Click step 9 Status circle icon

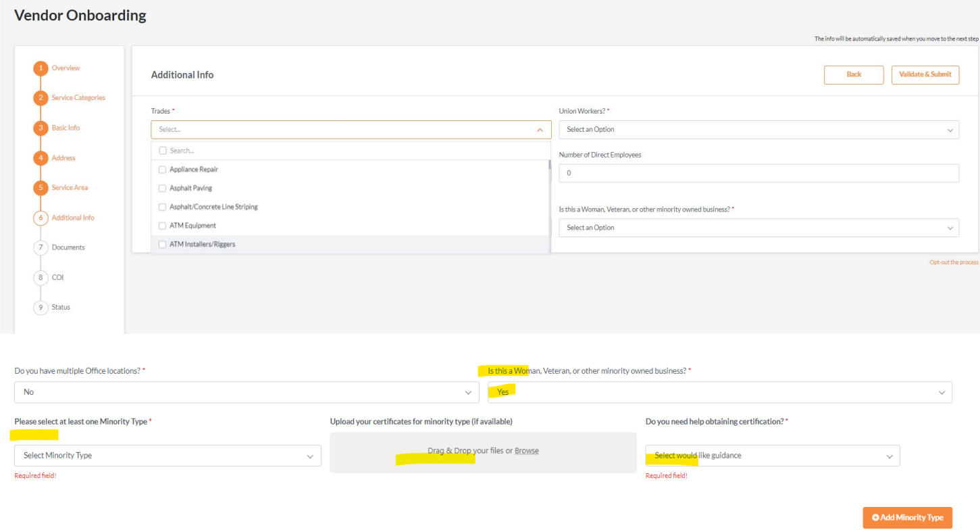pos(41,308)
